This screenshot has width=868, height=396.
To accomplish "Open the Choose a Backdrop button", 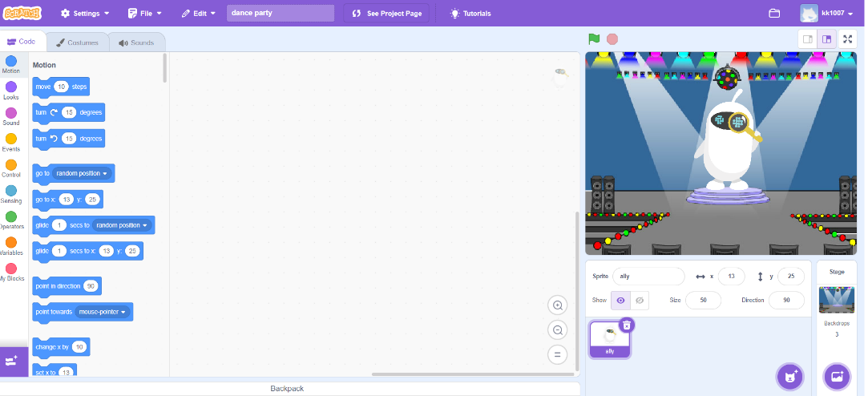I will 837,376.
